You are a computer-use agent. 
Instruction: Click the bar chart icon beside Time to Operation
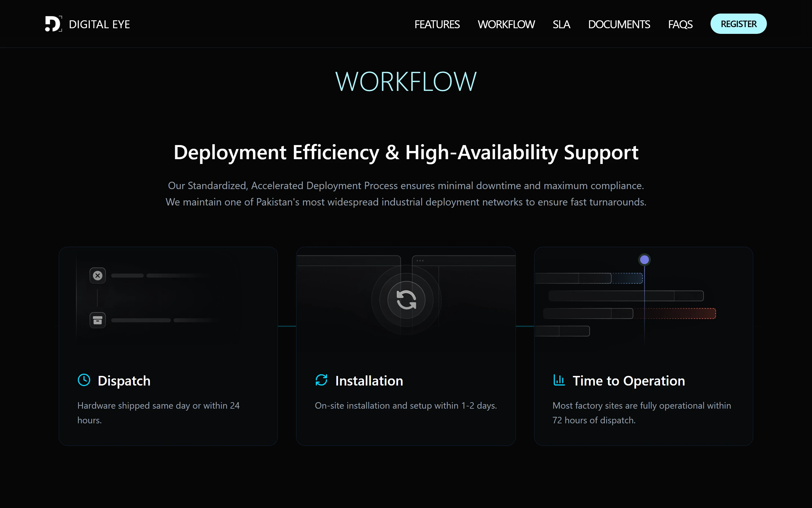[x=559, y=380]
